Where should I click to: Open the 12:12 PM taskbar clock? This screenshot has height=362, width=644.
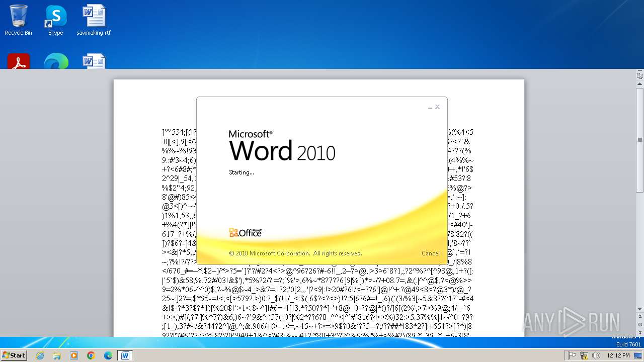[x=618, y=355]
